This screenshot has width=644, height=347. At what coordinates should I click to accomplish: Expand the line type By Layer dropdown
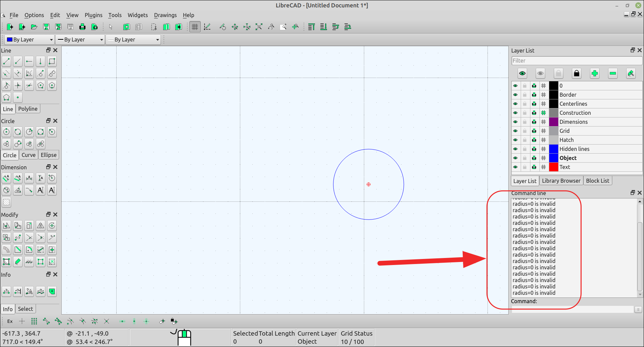point(133,39)
